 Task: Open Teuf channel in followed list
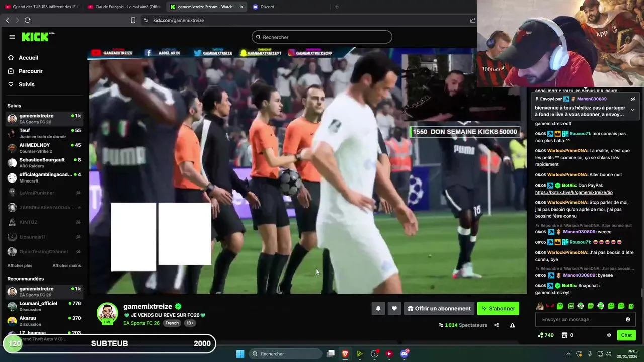pos(44,134)
